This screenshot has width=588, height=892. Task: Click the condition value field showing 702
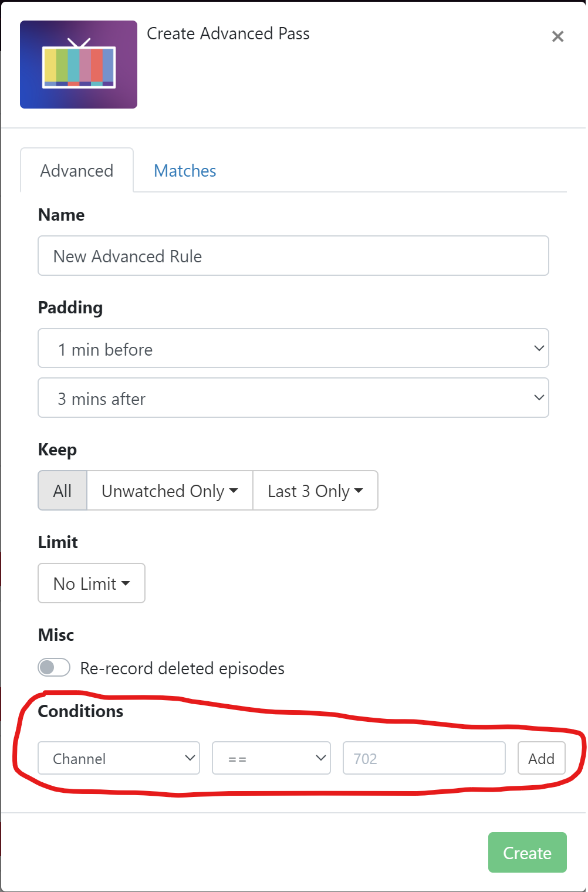(424, 758)
